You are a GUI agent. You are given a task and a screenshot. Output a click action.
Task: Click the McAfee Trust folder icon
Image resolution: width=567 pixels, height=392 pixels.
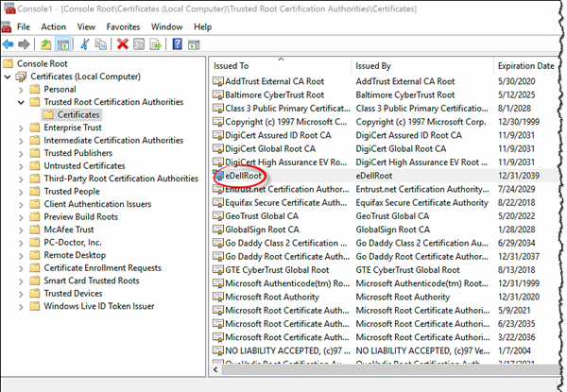click(35, 230)
